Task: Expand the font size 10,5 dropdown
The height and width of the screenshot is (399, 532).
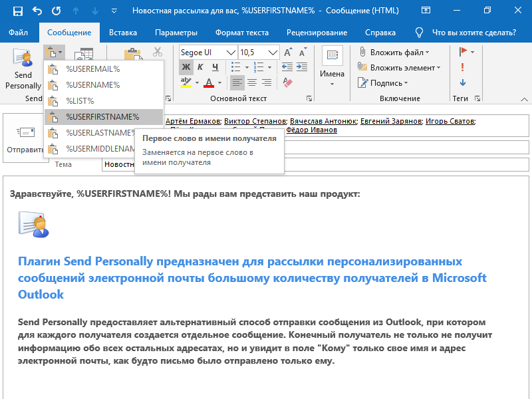Action: click(x=273, y=52)
